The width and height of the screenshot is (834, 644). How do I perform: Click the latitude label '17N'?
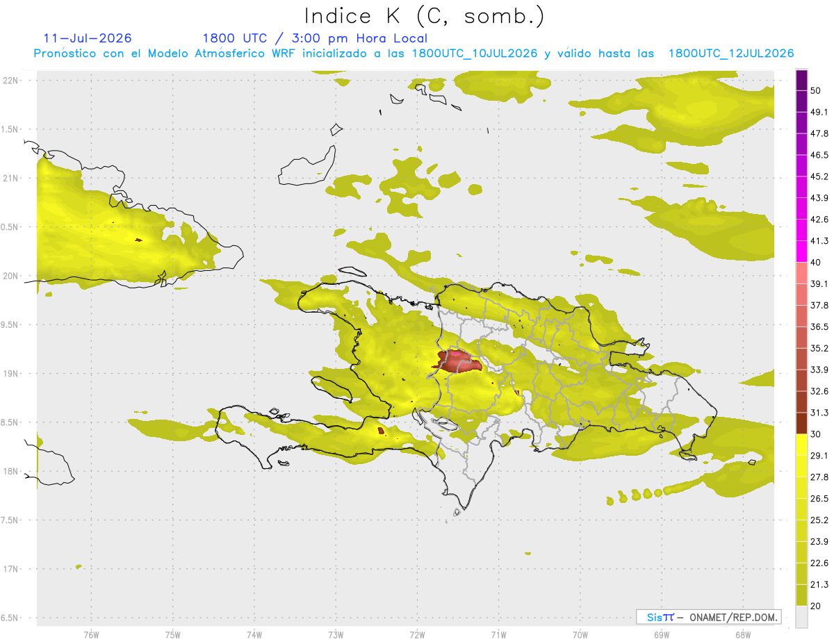[x=11, y=569]
